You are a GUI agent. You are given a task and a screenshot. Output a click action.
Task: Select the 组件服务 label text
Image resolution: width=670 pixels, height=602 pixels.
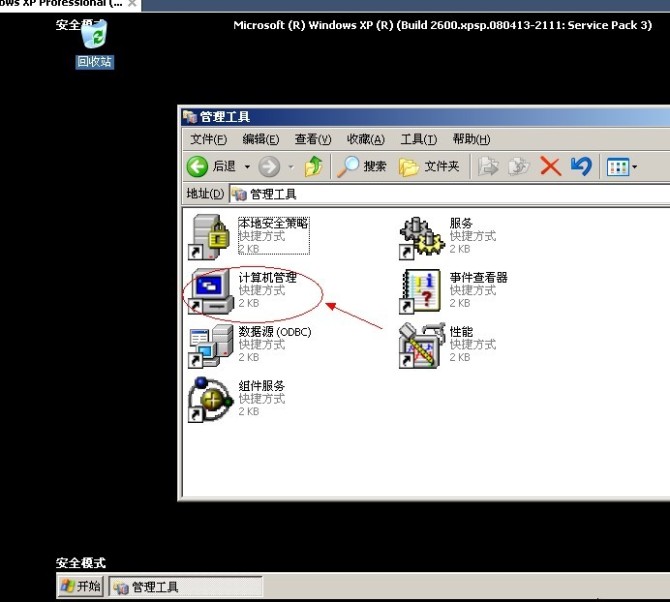[x=262, y=386]
